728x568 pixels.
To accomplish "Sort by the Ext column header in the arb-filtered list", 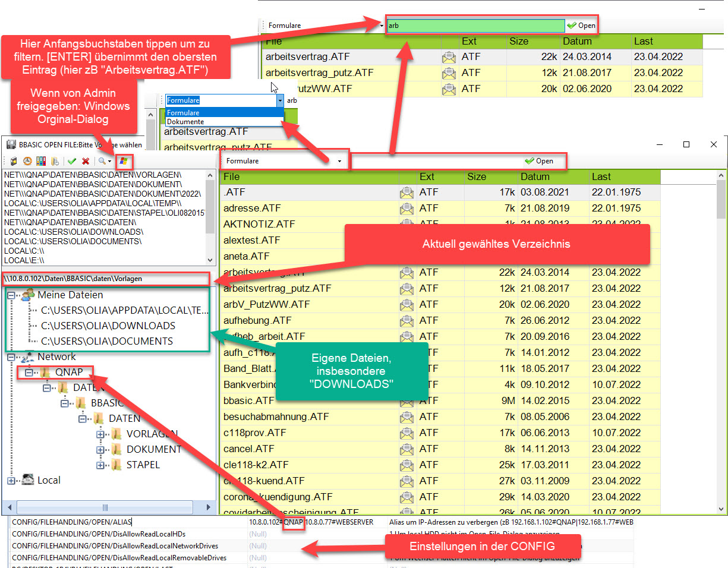I will coord(481,41).
